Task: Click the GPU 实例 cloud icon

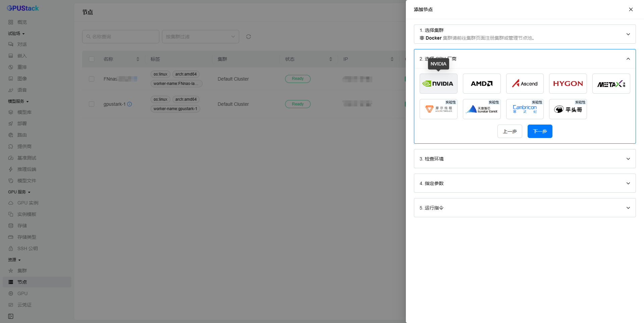Action: [11, 203]
